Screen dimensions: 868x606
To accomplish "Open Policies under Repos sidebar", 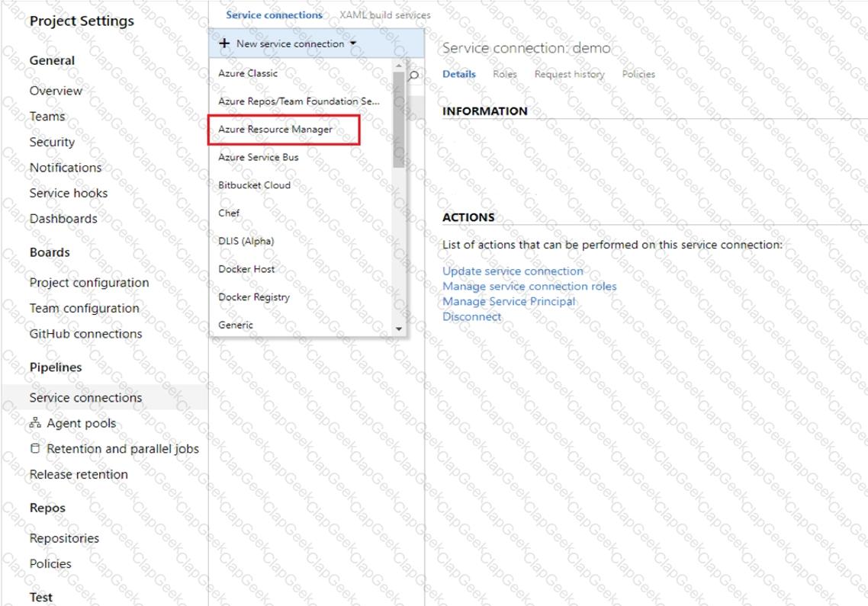I will pos(50,563).
